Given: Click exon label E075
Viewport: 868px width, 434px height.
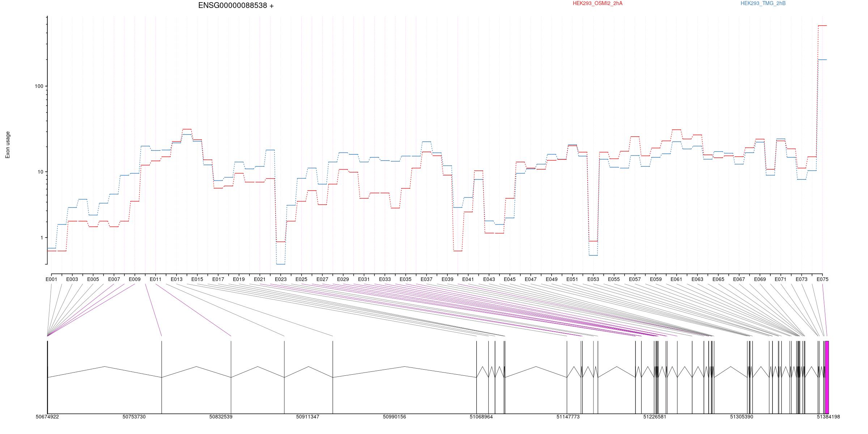Looking at the screenshot, I should [x=822, y=279].
